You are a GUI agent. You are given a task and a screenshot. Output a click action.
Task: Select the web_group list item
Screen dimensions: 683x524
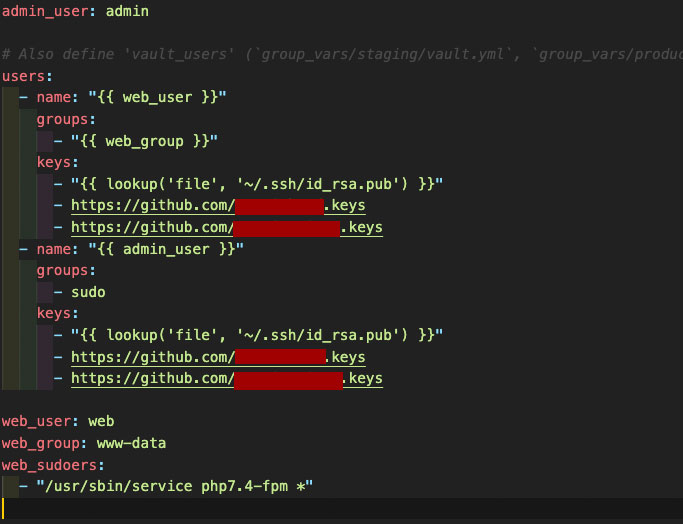point(136,141)
